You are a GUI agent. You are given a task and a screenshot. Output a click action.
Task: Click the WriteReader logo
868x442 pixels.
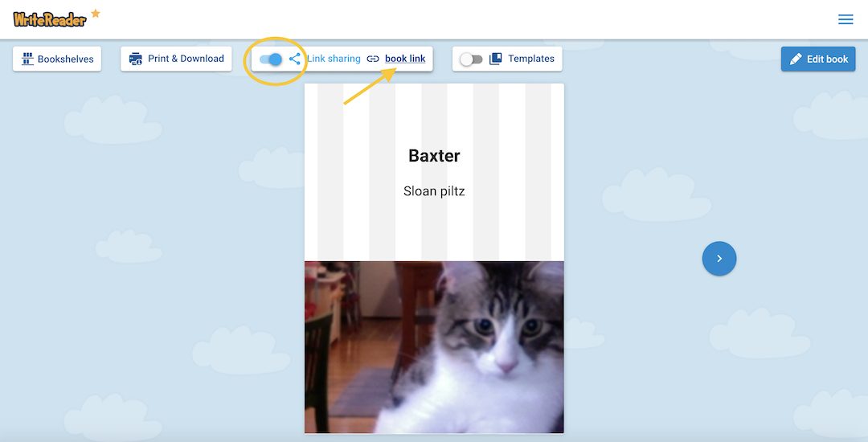[x=50, y=19]
